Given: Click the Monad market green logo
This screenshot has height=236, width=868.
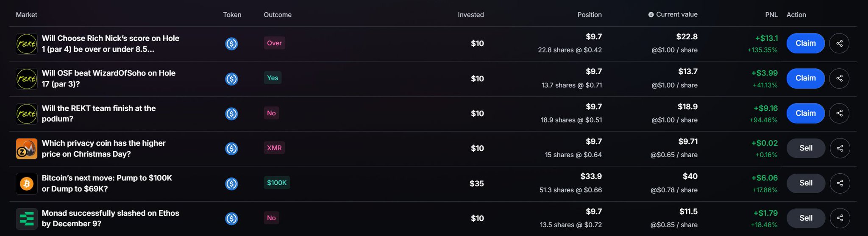Looking at the screenshot, I should [x=27, y=219].
